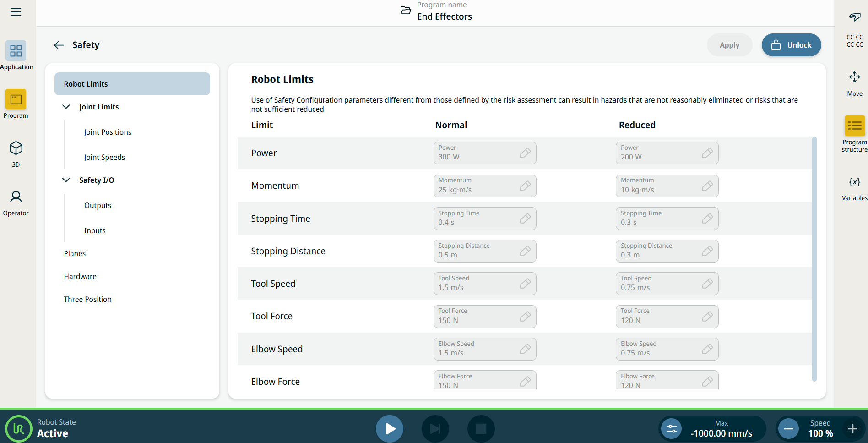Image resolution: width=868 pixels, height=443 pixels.
Task: Open the Move panel
Action: click(x=854, y=77)
